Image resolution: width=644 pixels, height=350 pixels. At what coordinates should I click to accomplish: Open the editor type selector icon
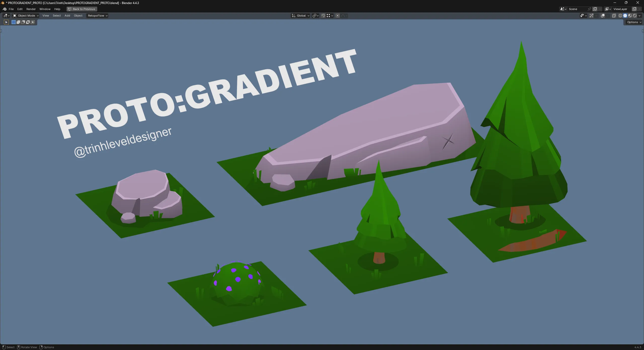(6, 16)
